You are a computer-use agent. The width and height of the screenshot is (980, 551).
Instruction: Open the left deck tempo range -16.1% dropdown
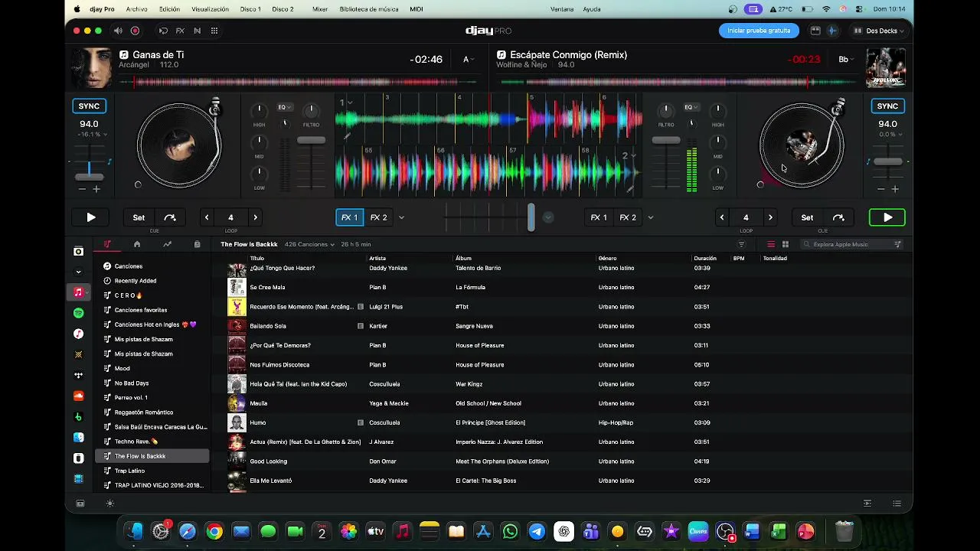(x=92, y=135)
